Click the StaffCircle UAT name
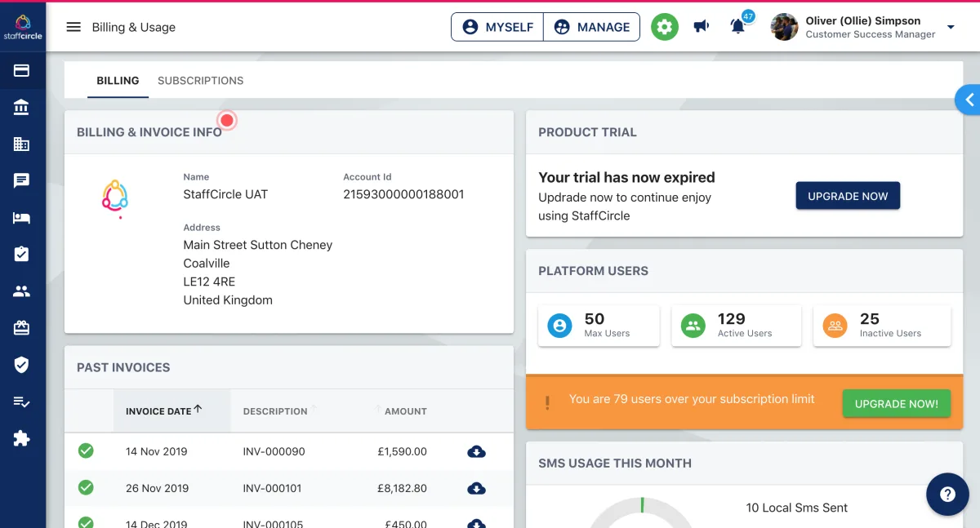Screen dimensions: 980x528 (x=225, y=194)
